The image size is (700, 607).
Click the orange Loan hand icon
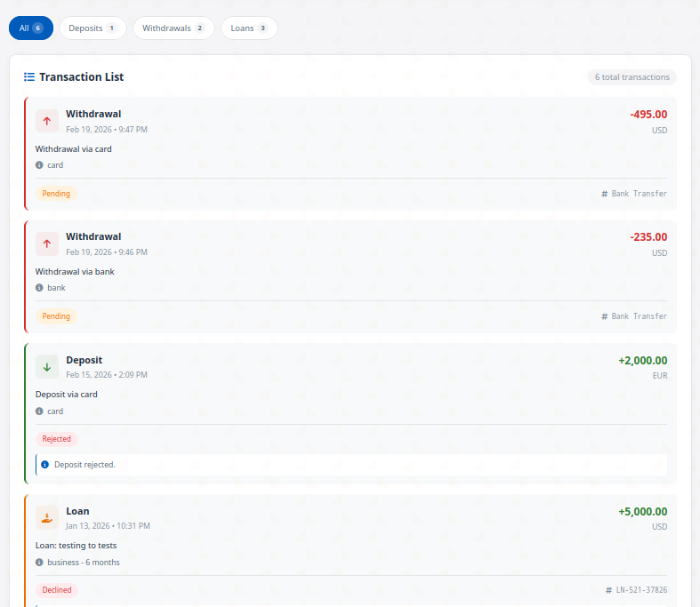click(47, 517)
